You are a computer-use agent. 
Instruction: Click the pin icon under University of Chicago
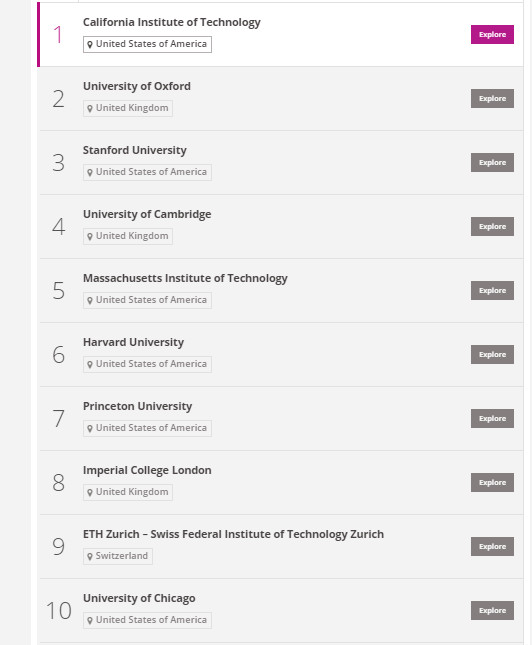[90, 620]
